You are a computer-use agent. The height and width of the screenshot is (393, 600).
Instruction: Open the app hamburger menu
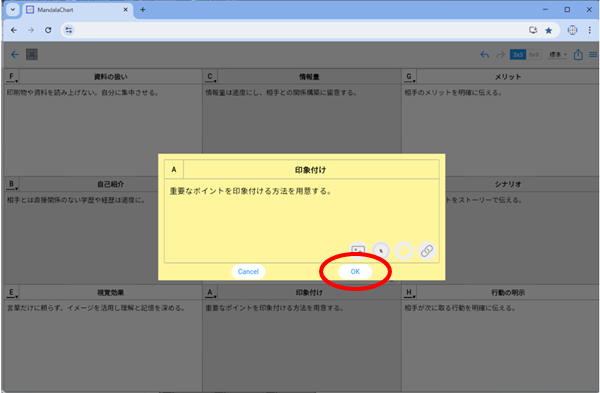click(x=593, y=55)
